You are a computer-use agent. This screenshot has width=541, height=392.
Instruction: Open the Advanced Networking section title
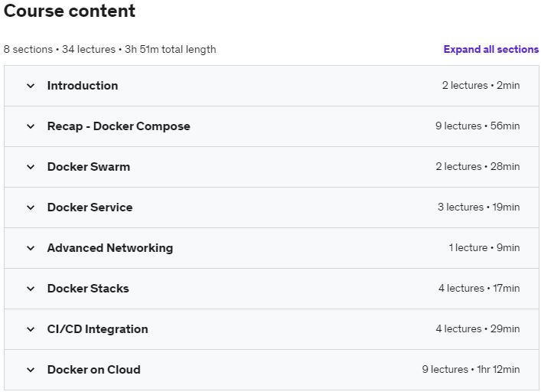[110, 248]
